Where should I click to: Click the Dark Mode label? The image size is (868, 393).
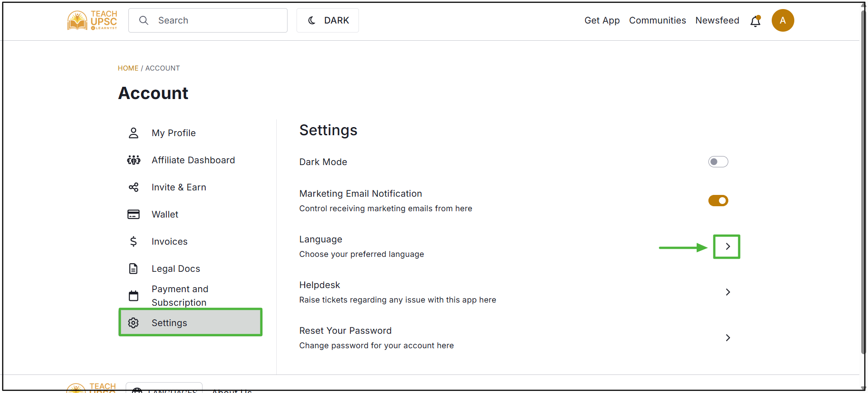coord(323,162)
